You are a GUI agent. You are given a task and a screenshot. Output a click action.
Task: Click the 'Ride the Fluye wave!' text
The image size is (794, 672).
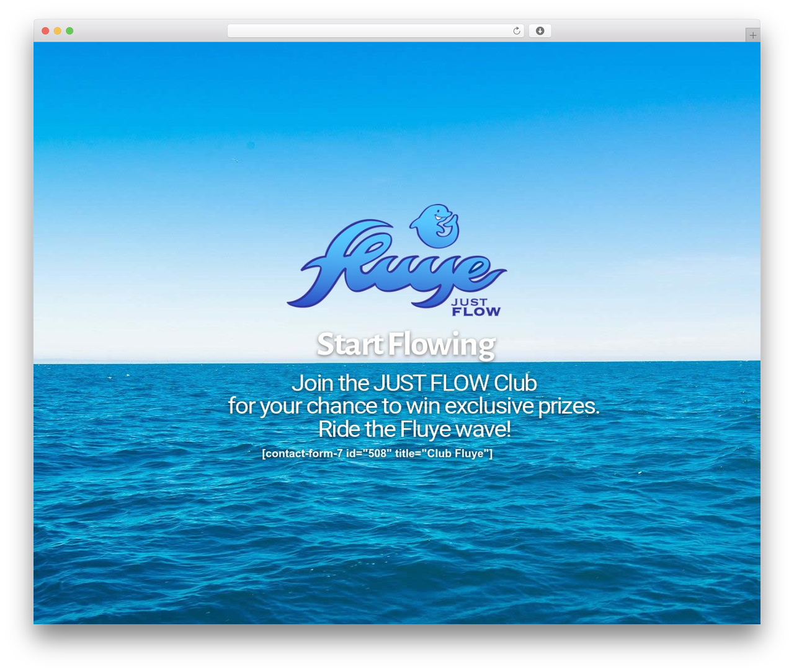point(414,429)
